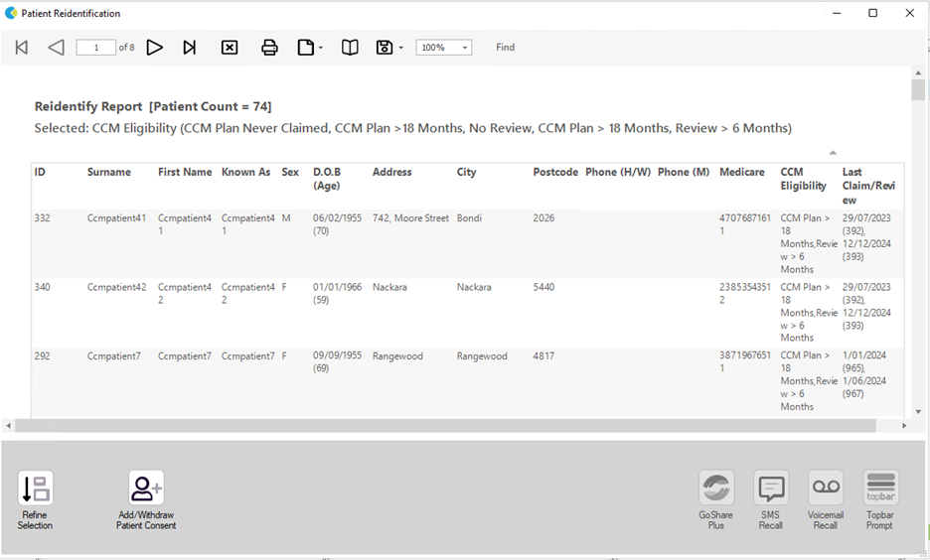Open export format dropdown arrow
The width and height of the screenshot is (930, 560).
point(401,48)
